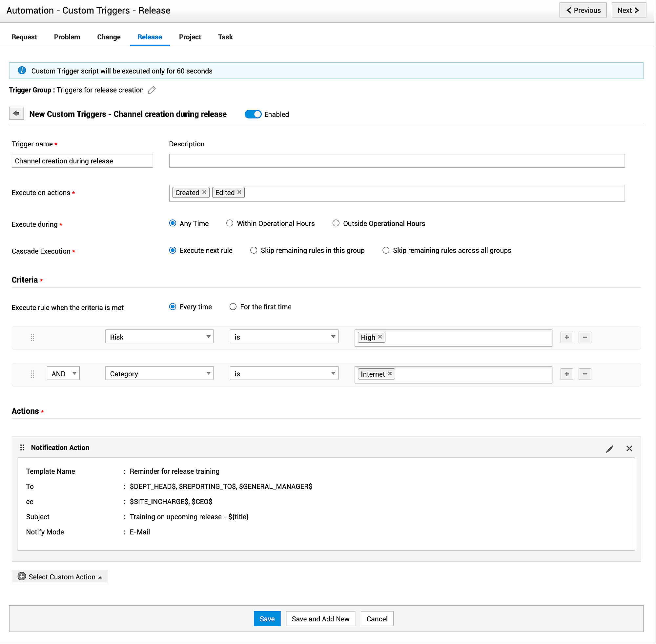The image size is (656, 644).
Task: Remove the High risk value tag
Action: coord(380,337)
